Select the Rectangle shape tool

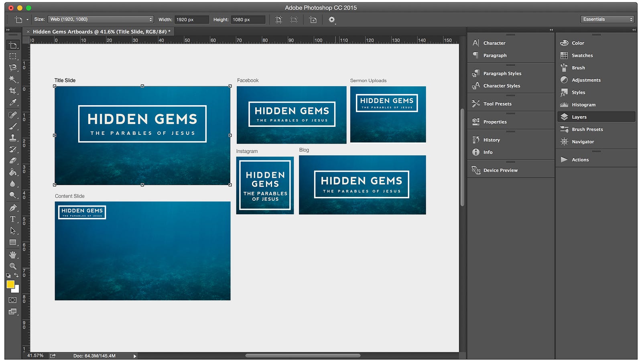[x=13, y=242]
